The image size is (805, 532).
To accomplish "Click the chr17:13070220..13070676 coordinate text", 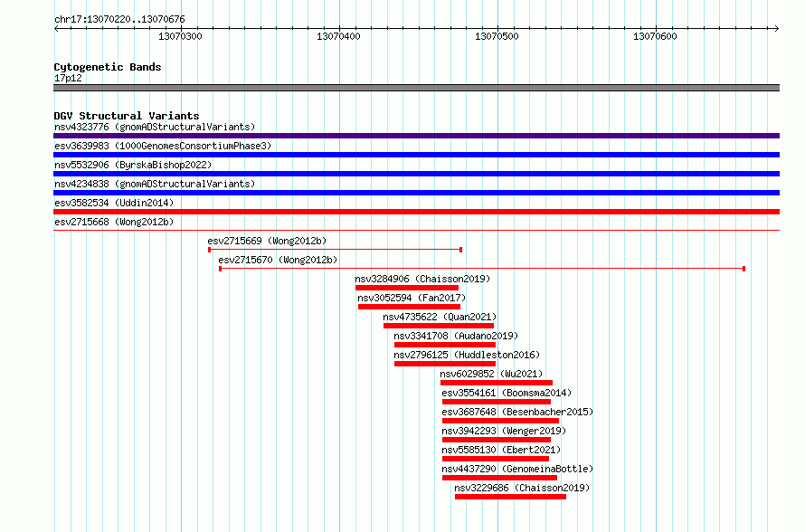I will [119, 19].
